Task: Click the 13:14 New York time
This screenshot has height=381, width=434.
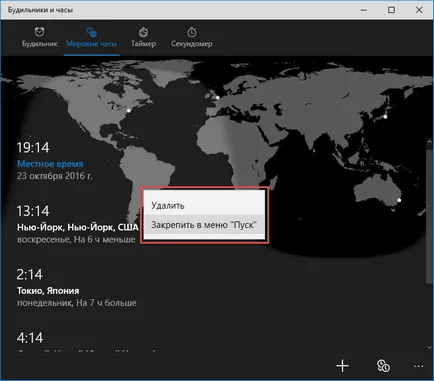Action: [33, 211]
